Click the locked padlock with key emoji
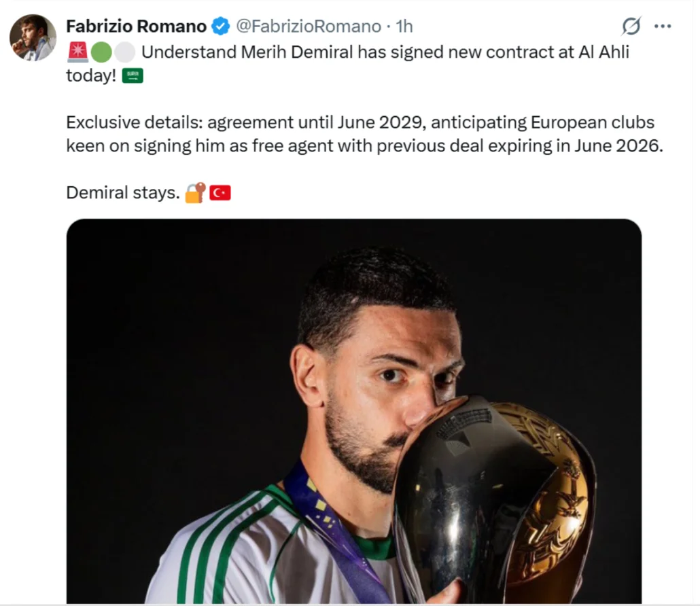 pyautogui.click(x=196, y=193)
